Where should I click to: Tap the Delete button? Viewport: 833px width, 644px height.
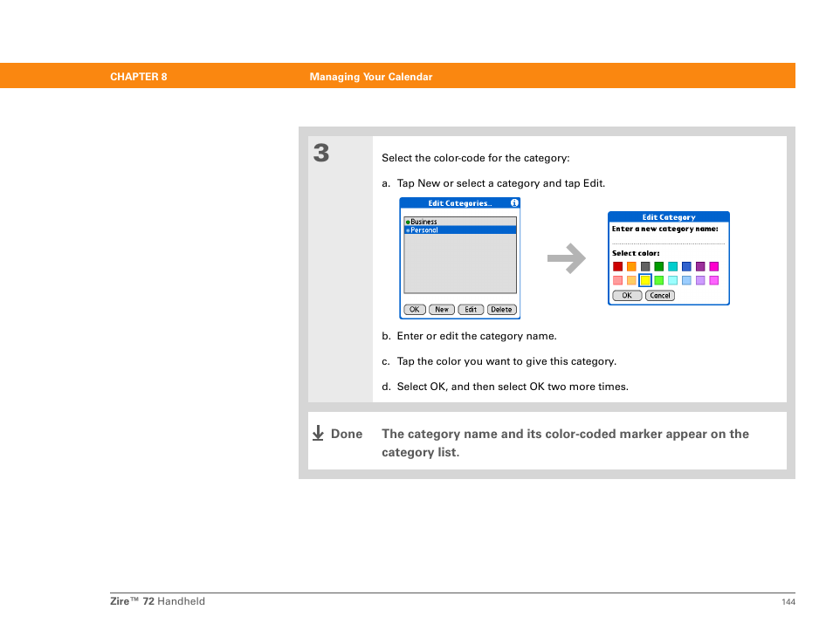tap(501, 310)
